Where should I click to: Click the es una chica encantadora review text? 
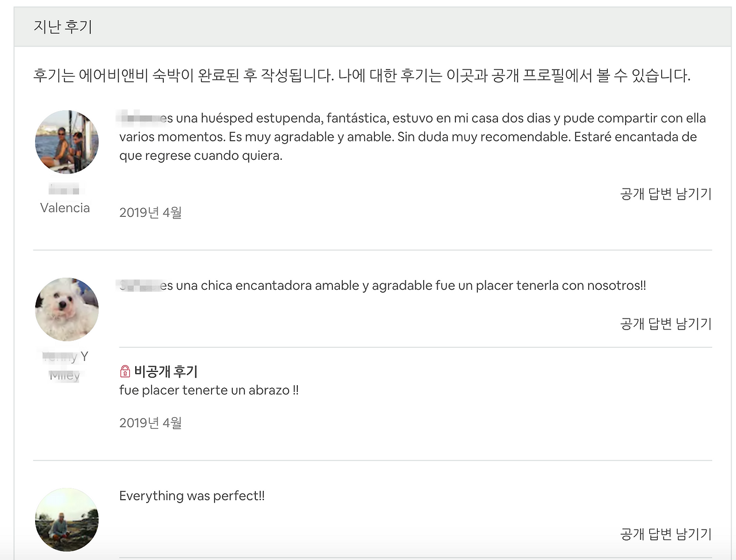[x=403, y=286]
